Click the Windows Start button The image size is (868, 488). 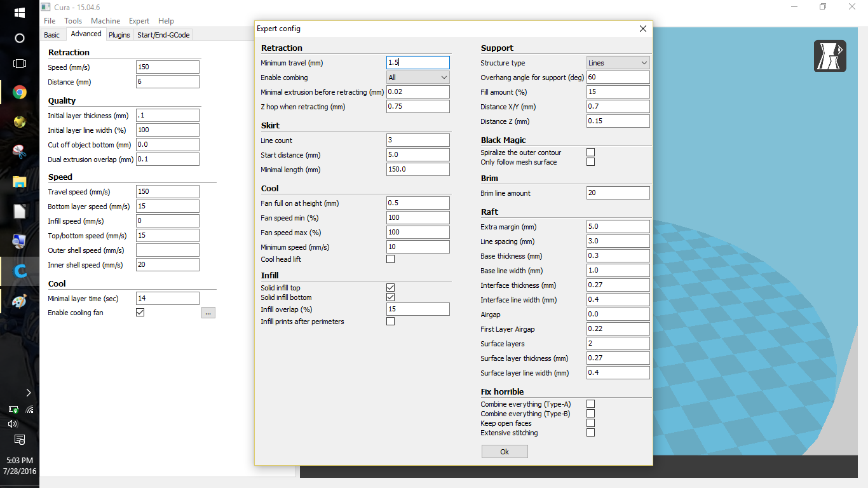[20, 12]
